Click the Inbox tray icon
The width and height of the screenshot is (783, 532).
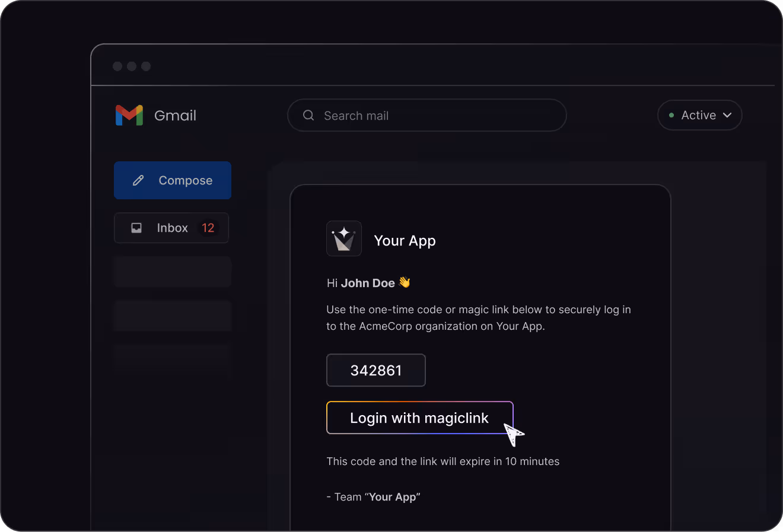click(x=136, y=228)
